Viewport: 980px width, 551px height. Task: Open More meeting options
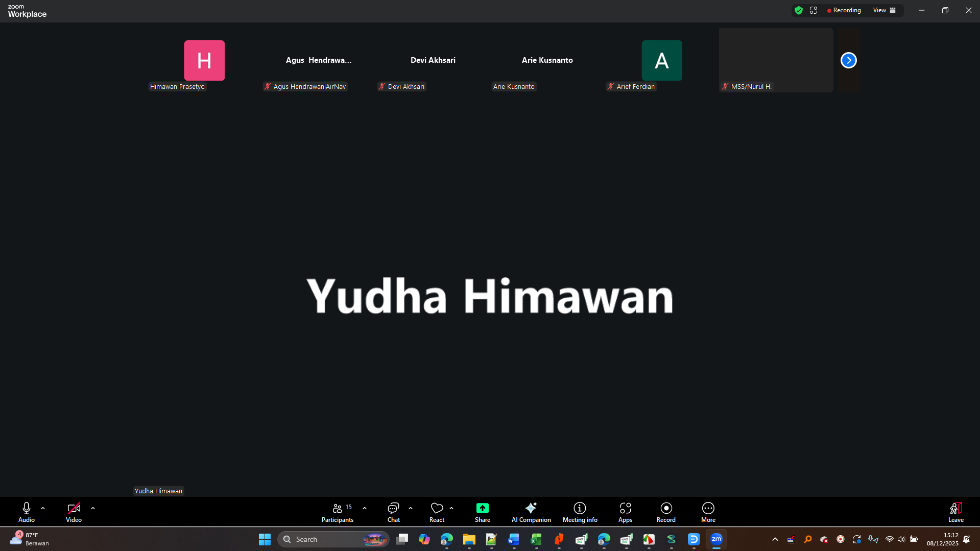click(708, 512)
